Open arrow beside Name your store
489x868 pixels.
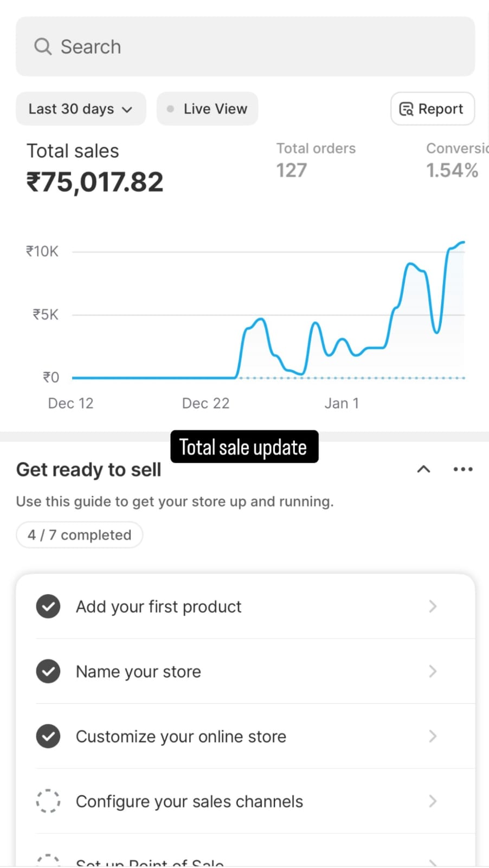coord(433,672)
